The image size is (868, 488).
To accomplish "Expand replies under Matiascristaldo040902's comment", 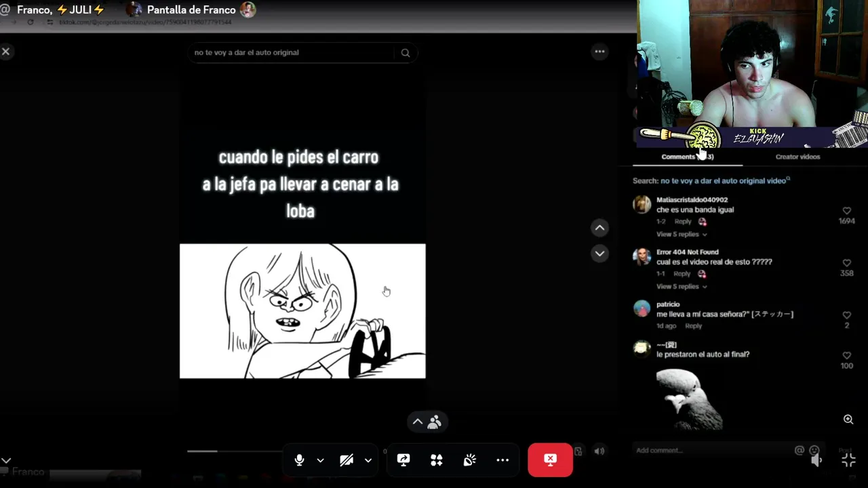I will point(682,235).
